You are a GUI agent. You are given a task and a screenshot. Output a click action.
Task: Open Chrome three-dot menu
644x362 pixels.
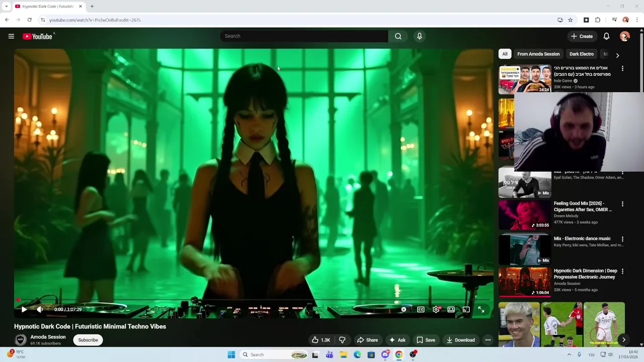pyautogui.click(x=637, y=20)
